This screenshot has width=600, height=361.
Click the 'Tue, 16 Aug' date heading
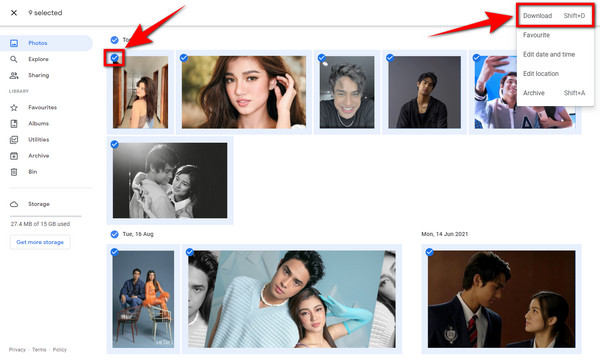[x=138, y=234]
